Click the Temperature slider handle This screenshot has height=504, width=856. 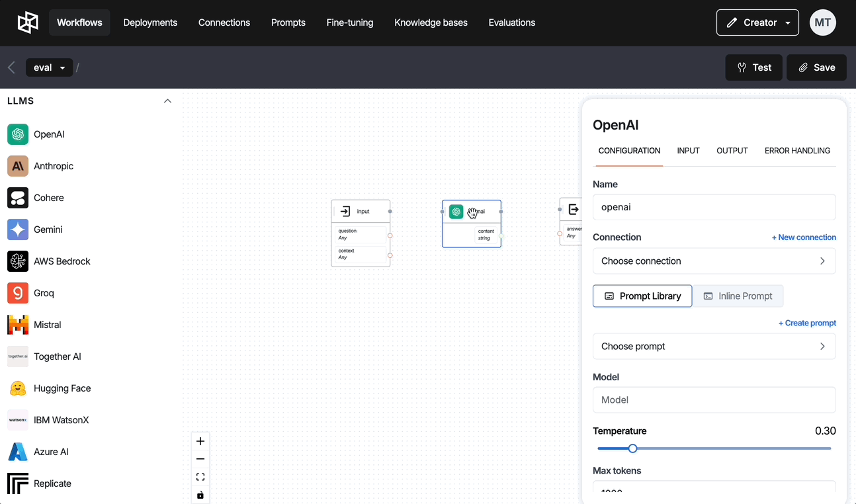tap(632, 448)
